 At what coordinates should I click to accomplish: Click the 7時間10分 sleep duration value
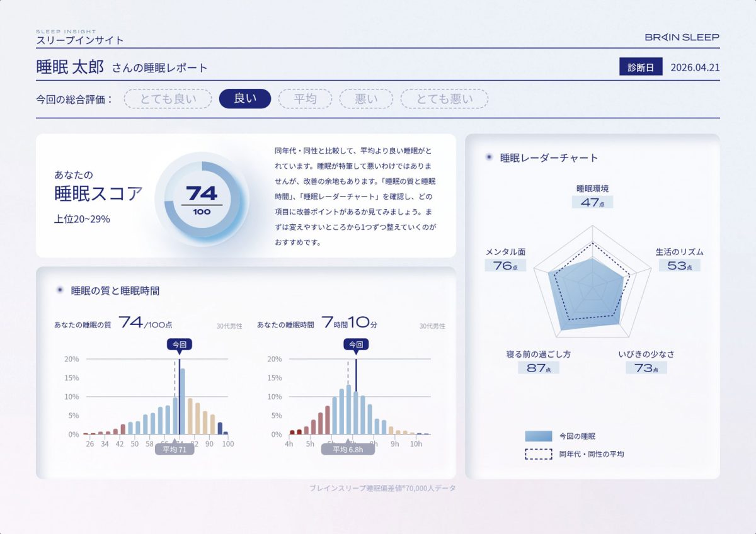tap(350, 323)
